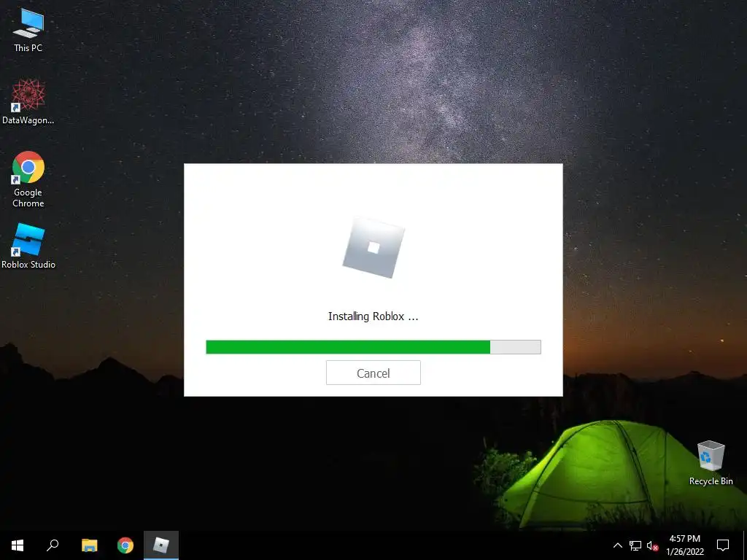Open network status tray icon
The height and width of the screenshot is (560, 747).
click(x=635, y=545)
